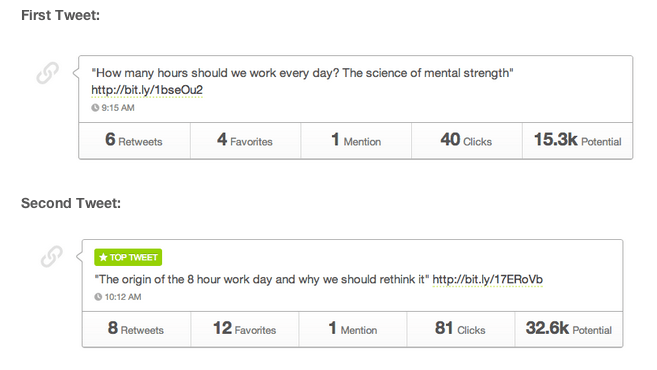Viewport: 657px width, 370px height.
Task: Open the second tweet's 1 Mention stat
Action: pyautogui.click(x=353, y=329)
